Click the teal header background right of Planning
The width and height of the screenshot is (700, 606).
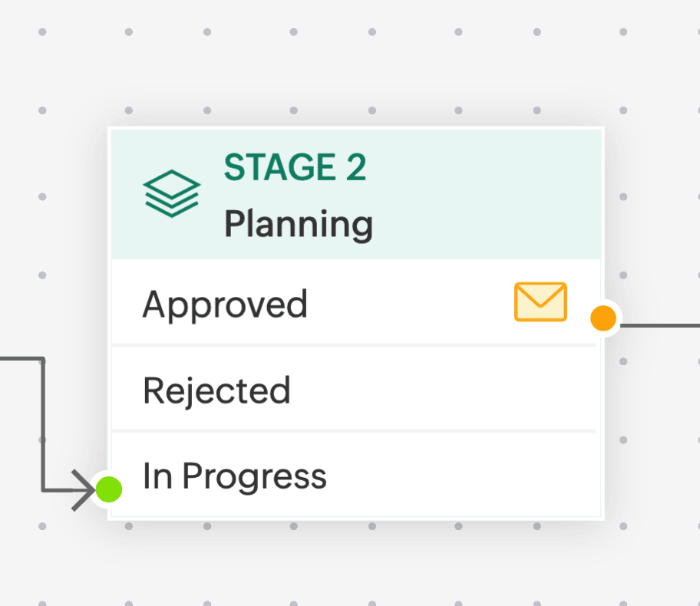(491, 207)
